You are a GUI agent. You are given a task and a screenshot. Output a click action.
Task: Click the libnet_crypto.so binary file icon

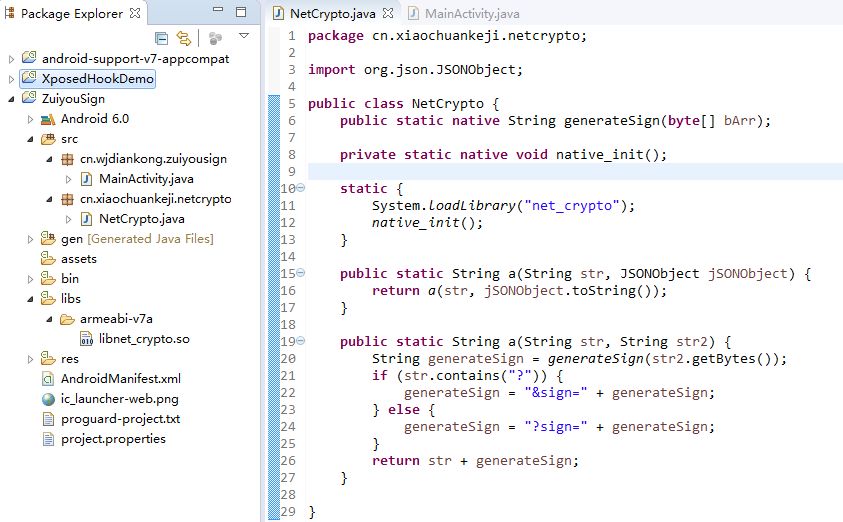(86, 339)
